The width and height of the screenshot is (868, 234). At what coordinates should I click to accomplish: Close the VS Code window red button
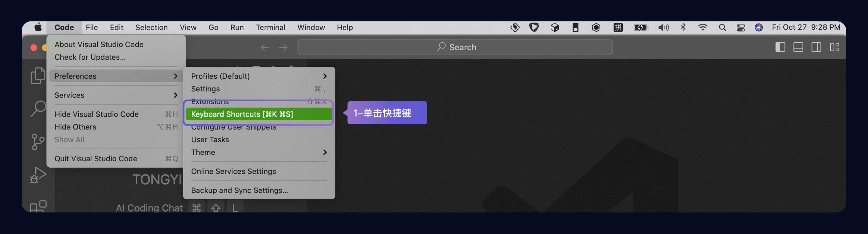34,48
